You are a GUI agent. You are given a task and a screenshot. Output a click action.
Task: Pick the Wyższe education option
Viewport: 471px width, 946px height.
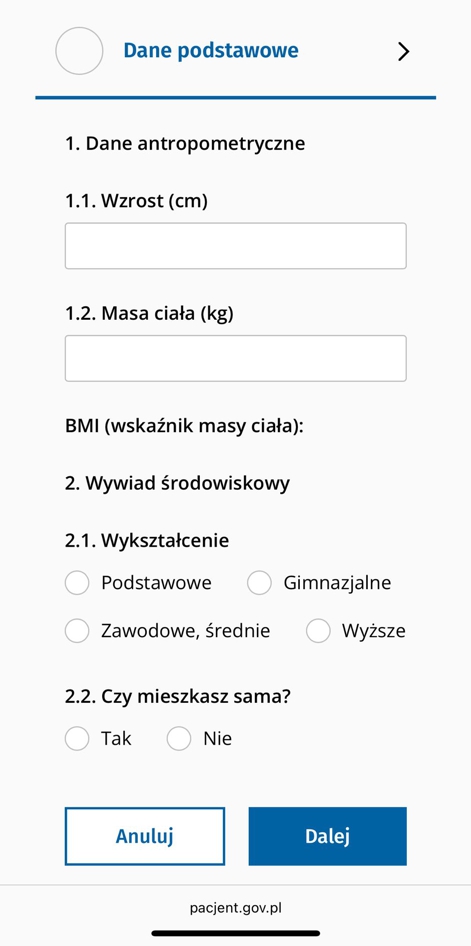318,631
